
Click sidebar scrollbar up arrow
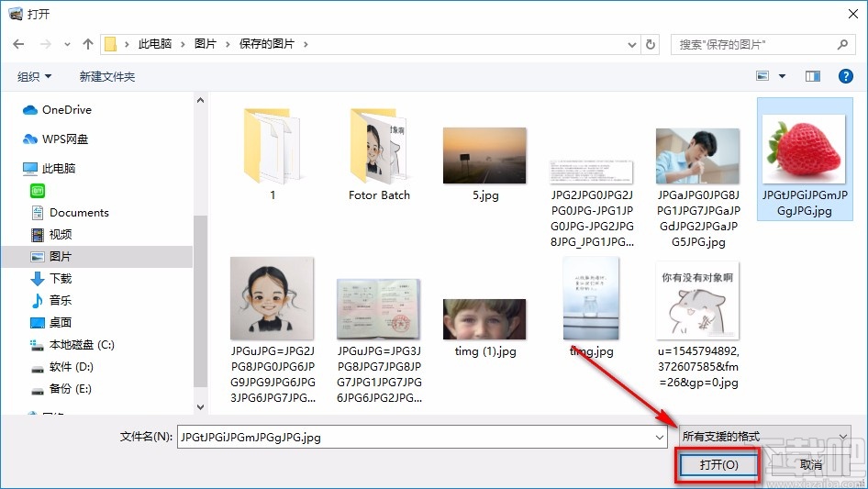(x=200, y=100)
